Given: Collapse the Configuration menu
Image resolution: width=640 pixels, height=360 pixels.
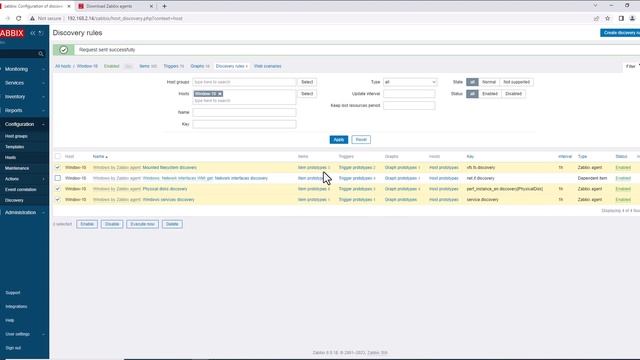Looking at the screenshot, I should 24,124.
